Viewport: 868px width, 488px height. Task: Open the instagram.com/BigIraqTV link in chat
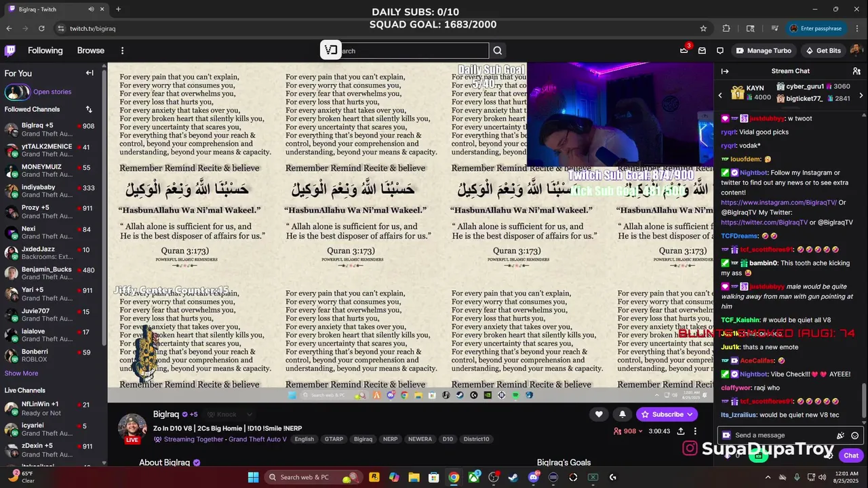[x=778, y=203]
